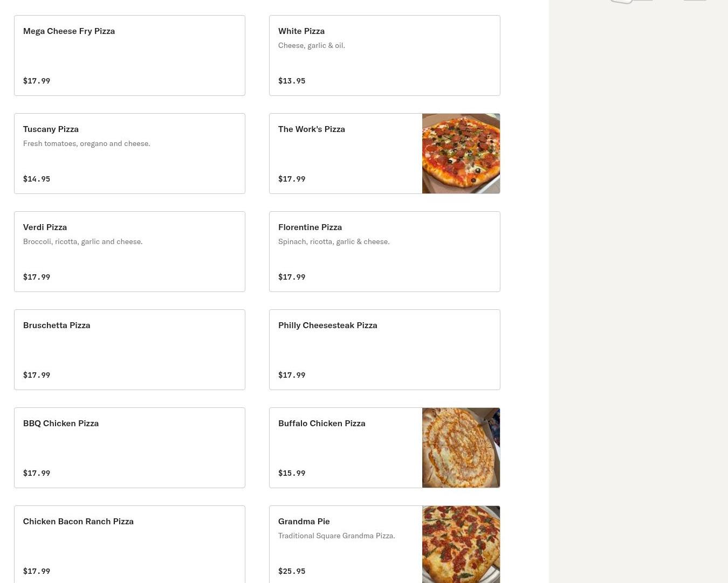
Task: Open the Mega Cheese Fry Pizza item
Action: pyautogui.click(x=129, y=55)
